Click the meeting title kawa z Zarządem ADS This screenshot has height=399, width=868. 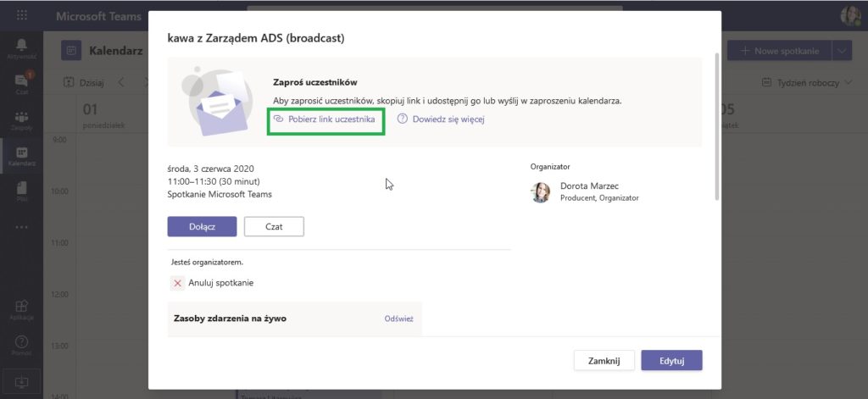pos(256,38)
